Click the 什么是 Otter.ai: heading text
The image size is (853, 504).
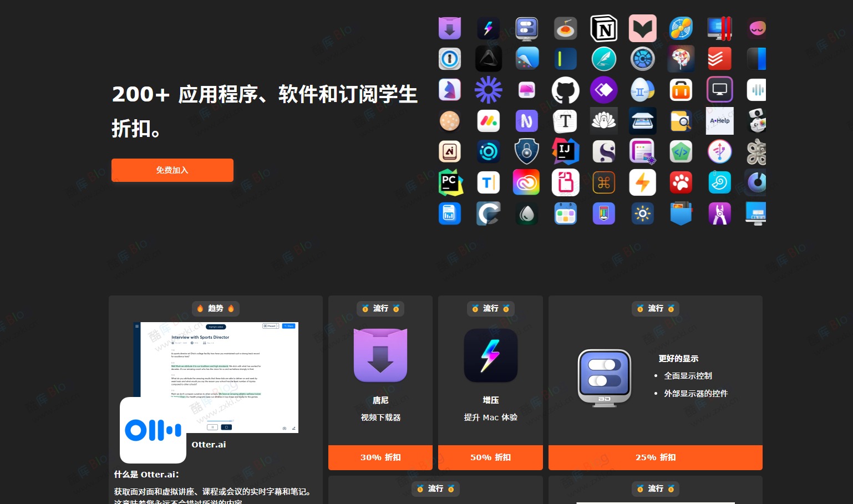[146, 475]
